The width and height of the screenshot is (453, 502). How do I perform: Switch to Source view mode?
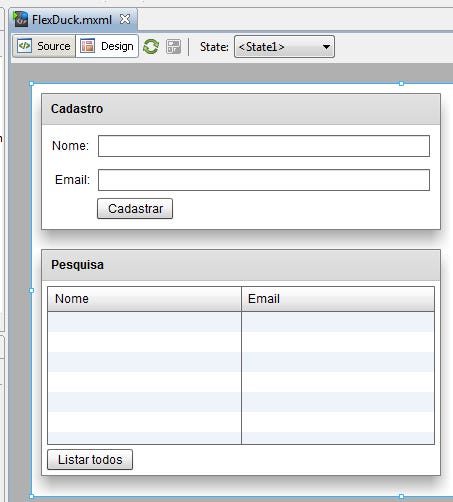click(44, 46)
